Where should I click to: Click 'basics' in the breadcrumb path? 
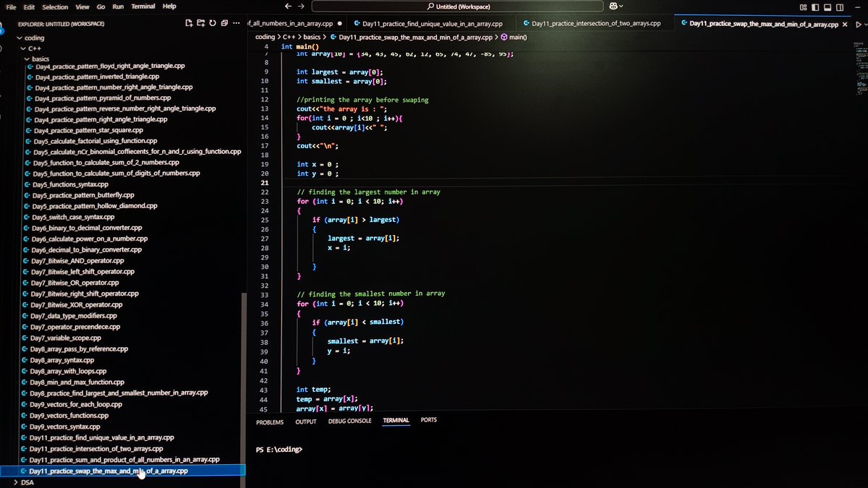click(x=312, y=37)
